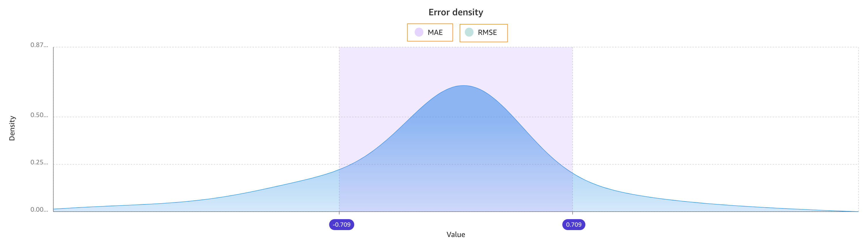Click the peak of the density curve
The width and height of the screenshot is (868, 252).
[464, 86]
